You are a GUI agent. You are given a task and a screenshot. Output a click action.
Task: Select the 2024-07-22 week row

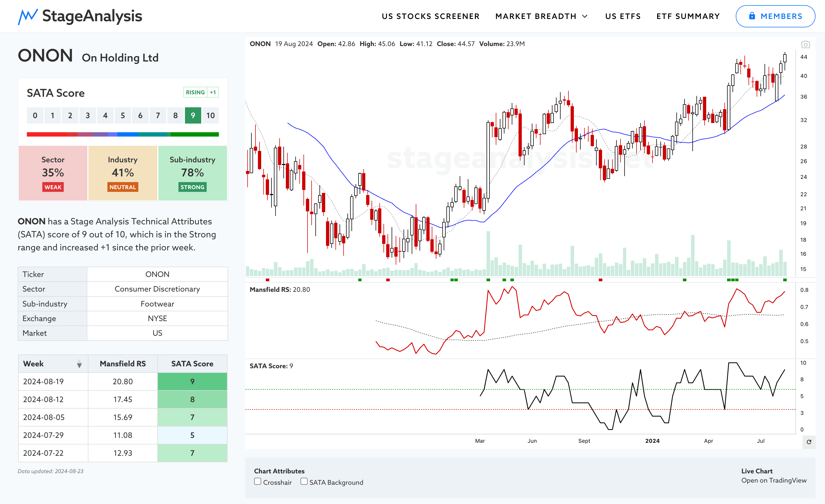(123, 453)
